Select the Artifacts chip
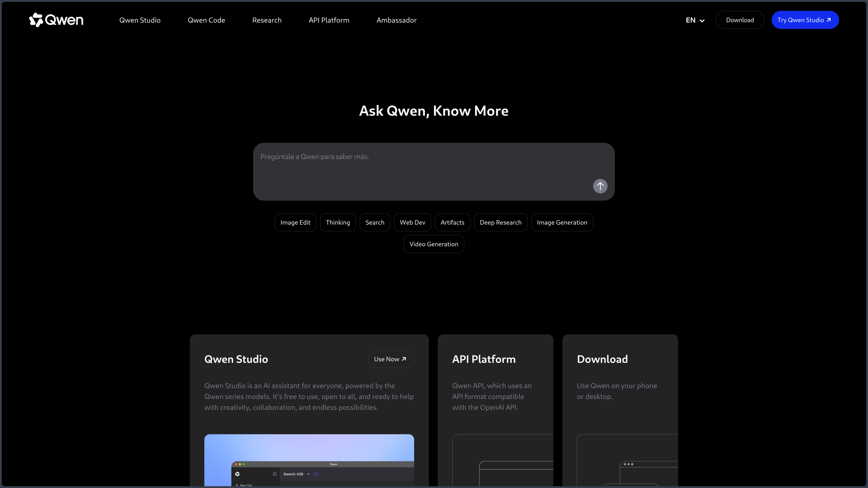868x488 pixels. pos(452,222)
